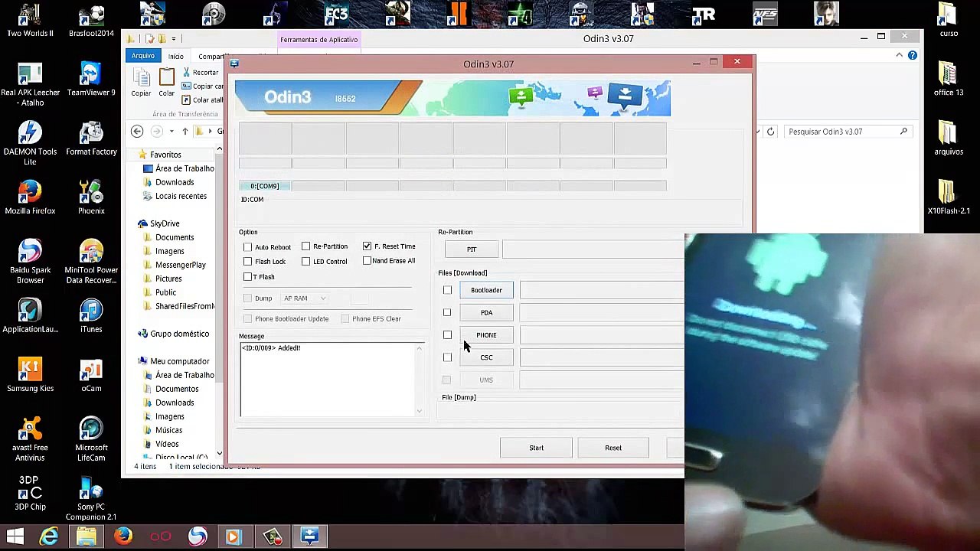The image size is (980, 551).
Task: Open oCam desktop icon
Action: 91,375
